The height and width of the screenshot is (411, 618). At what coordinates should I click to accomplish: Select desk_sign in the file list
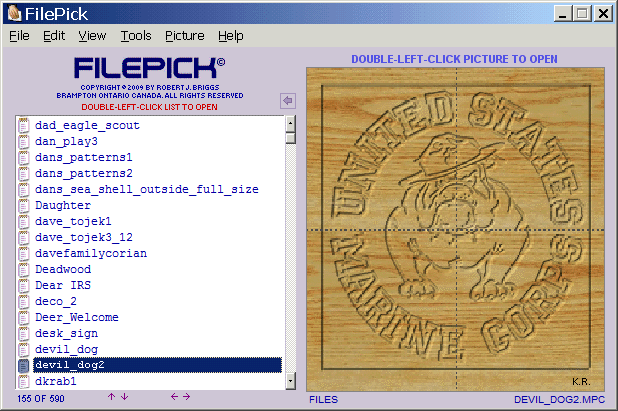[x=66, y=333]
